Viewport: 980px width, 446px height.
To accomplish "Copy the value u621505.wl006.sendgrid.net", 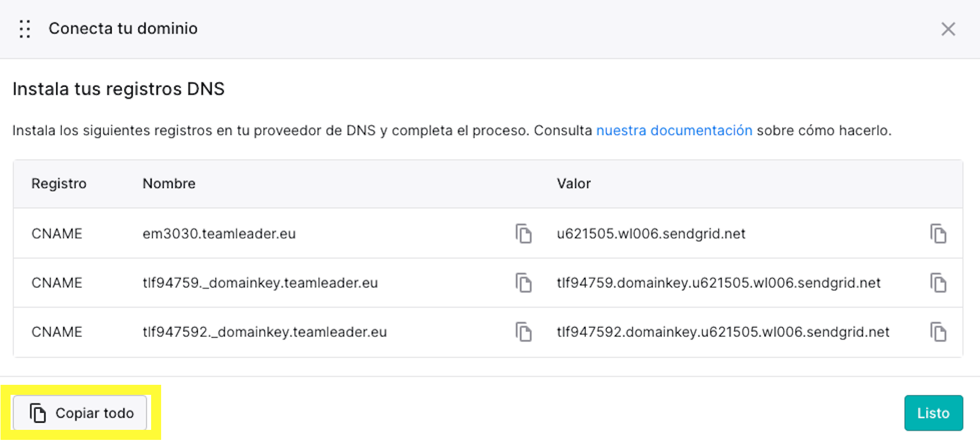I will click(938, 234).
